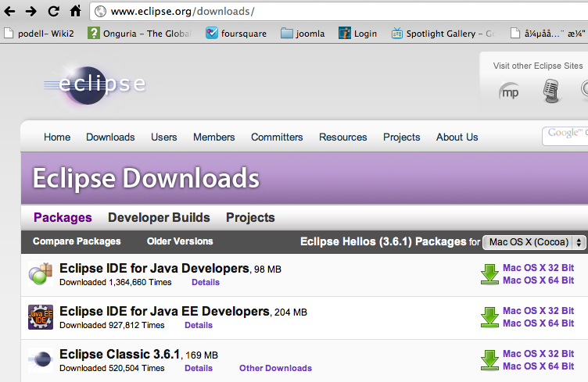Click the Java Developers package icon
The image size is (588, 382).
click(x=41, y=273)
